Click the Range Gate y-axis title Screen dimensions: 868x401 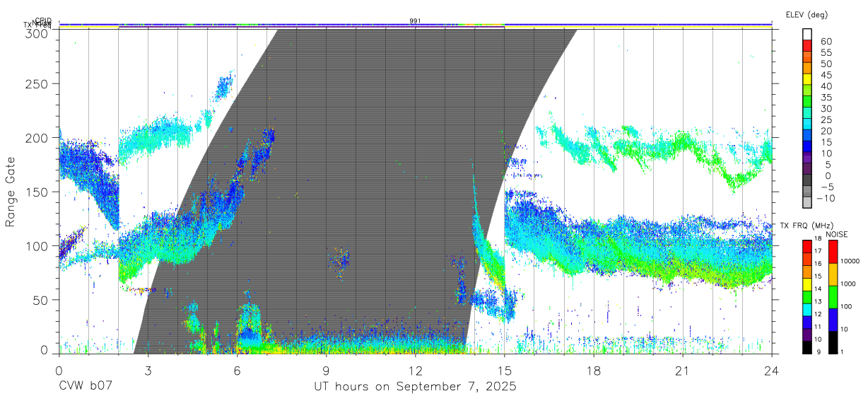pos(11,191)
